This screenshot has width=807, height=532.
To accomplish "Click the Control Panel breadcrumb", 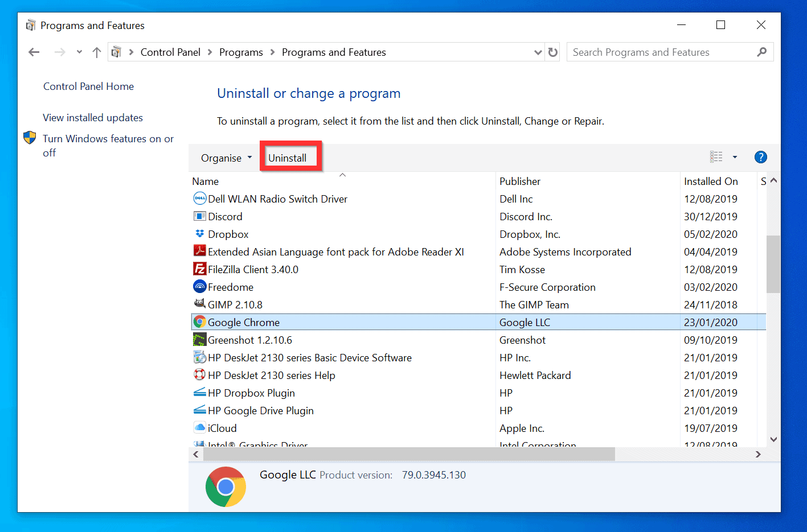I will click(170, 52).
